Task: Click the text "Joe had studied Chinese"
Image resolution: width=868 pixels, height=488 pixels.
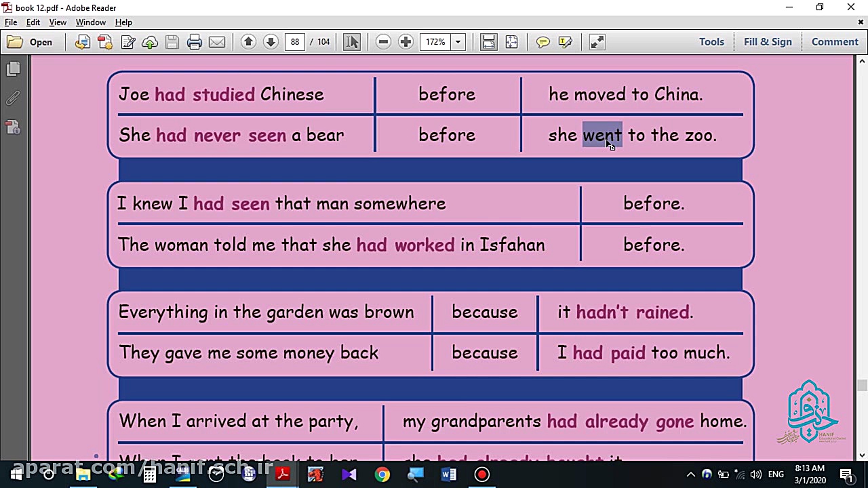Action: 221,94
